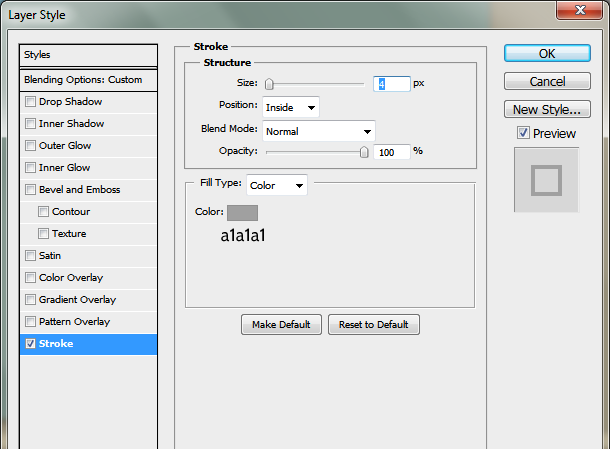Click the Opacity value input field
The image size is (610, 449).
391,152
